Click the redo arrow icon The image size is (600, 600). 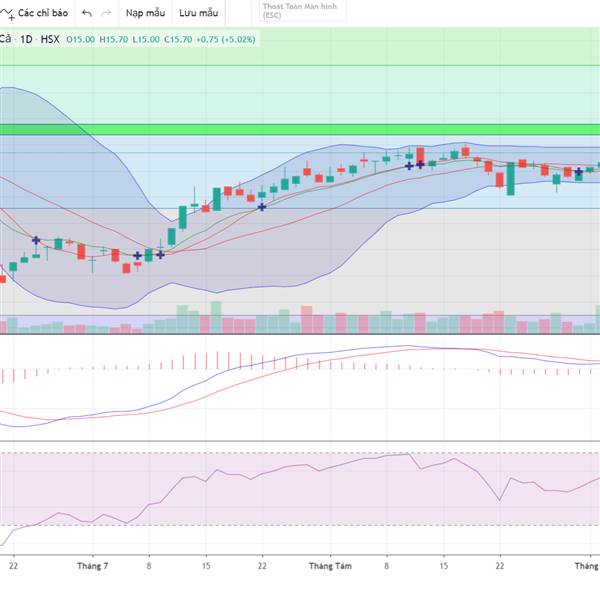pyautogui.click(x=106, y=13)
